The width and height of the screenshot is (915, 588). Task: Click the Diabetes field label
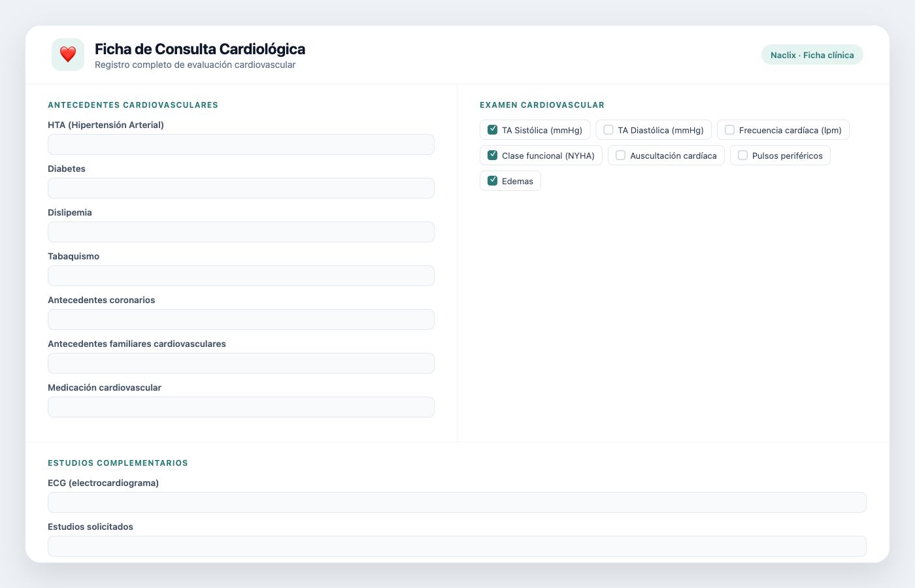67,169
